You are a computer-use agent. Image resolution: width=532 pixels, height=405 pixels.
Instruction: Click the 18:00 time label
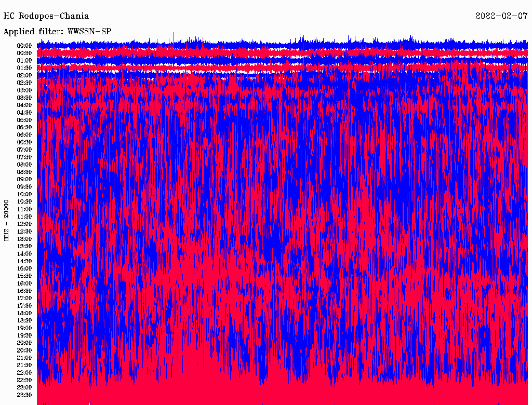24,314
